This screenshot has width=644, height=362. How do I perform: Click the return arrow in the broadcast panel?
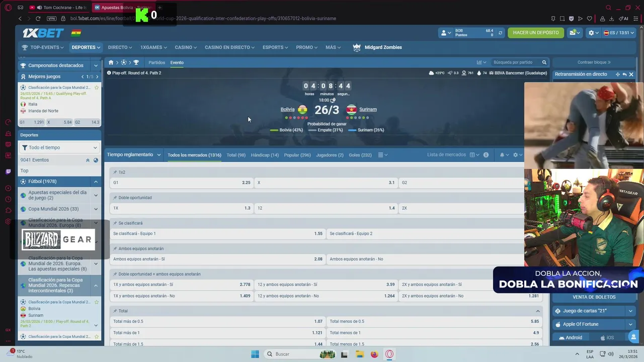tap(624, 74)
